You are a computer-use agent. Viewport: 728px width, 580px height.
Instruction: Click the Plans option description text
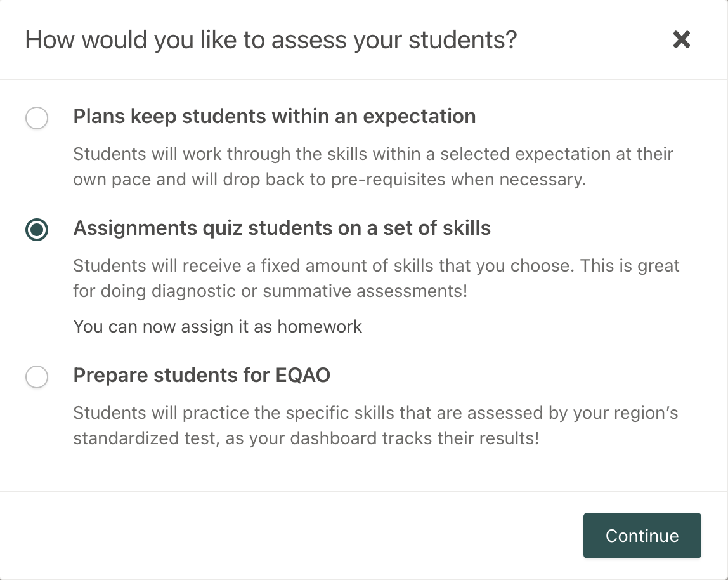pyautogui.click(x=373, y=166)
